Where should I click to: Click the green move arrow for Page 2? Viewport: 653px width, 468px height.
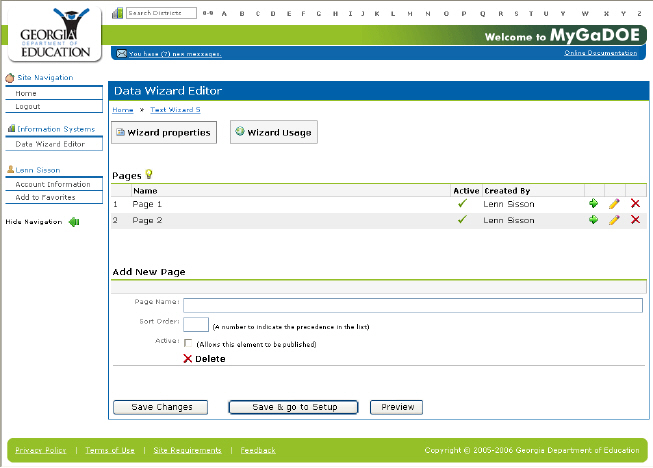pos(593,220)
